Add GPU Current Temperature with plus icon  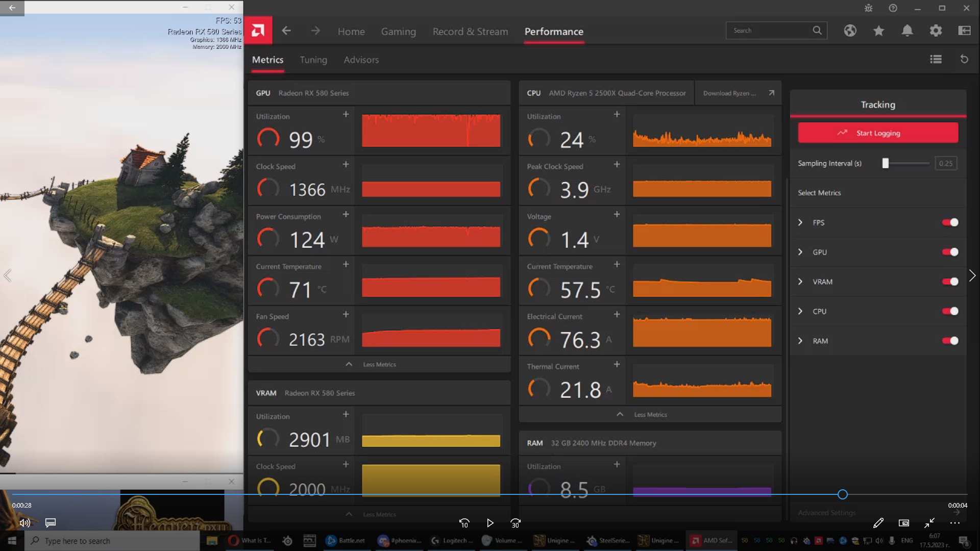(x=346, y=264)
